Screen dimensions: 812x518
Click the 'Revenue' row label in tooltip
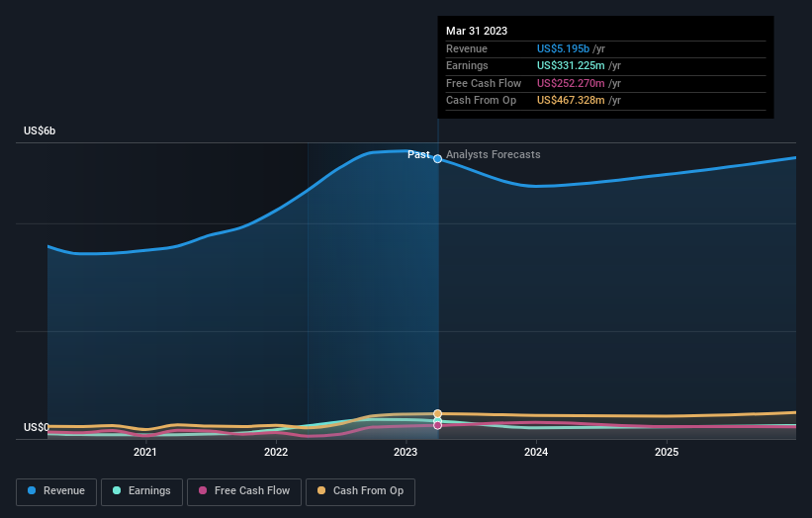[467, 48]
